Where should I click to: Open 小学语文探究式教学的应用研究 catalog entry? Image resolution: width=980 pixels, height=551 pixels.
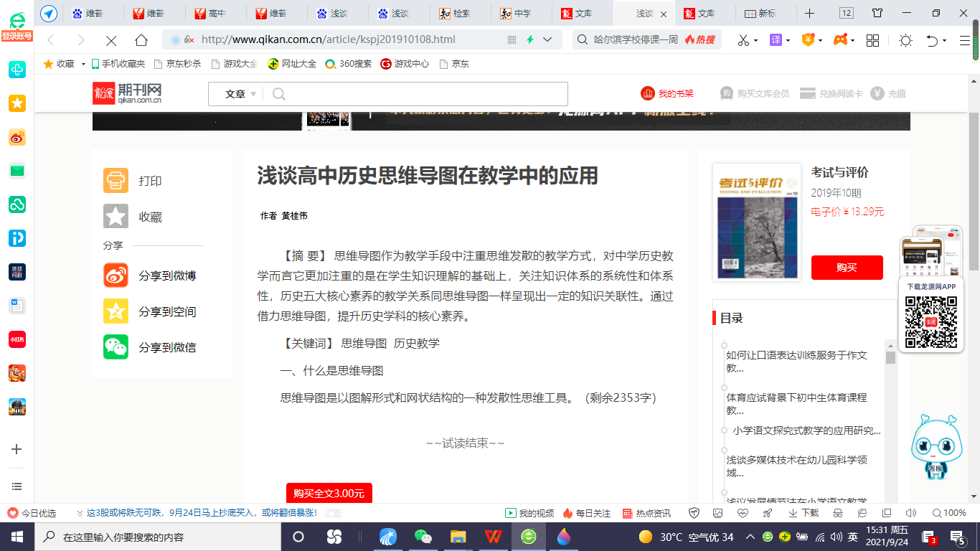pyautogui.click(x=806, y=430)
